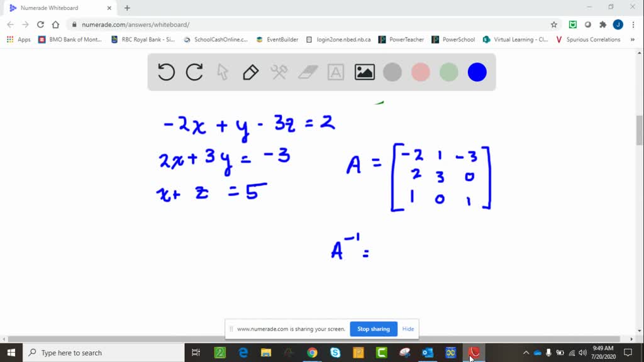Open the EventBuilder bookmark
Viewport: 644px width, 362px height.
pos(277,39)
